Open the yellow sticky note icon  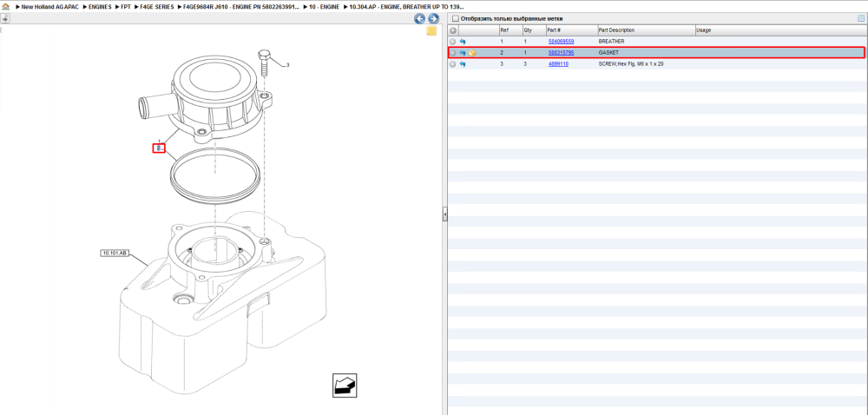(431, 31)
